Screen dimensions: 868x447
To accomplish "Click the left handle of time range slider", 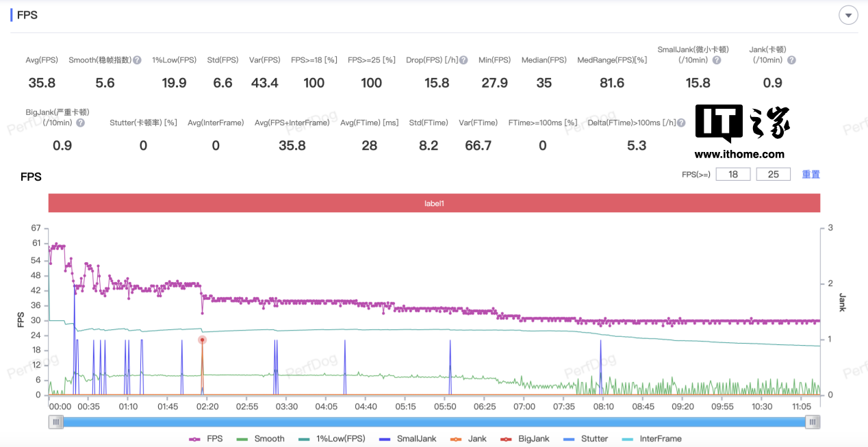I will [56, 422].
